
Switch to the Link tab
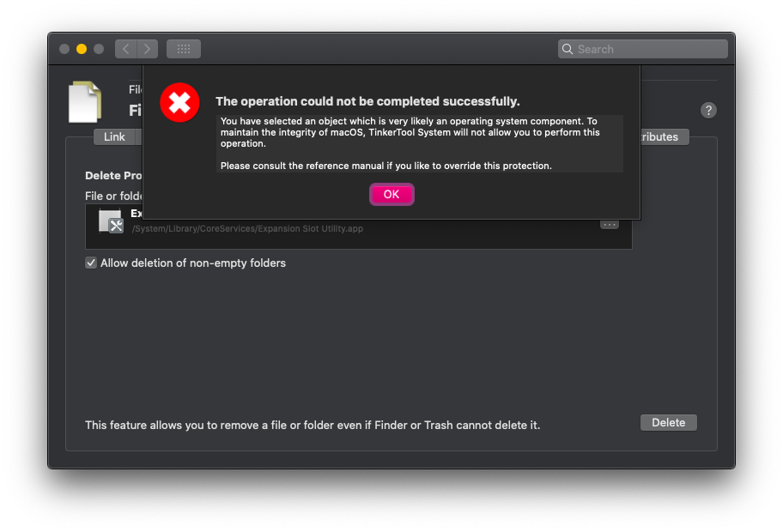tap(114, 137)
